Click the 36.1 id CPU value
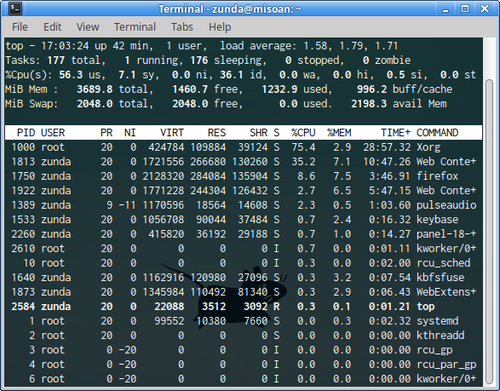 (231, 75)
